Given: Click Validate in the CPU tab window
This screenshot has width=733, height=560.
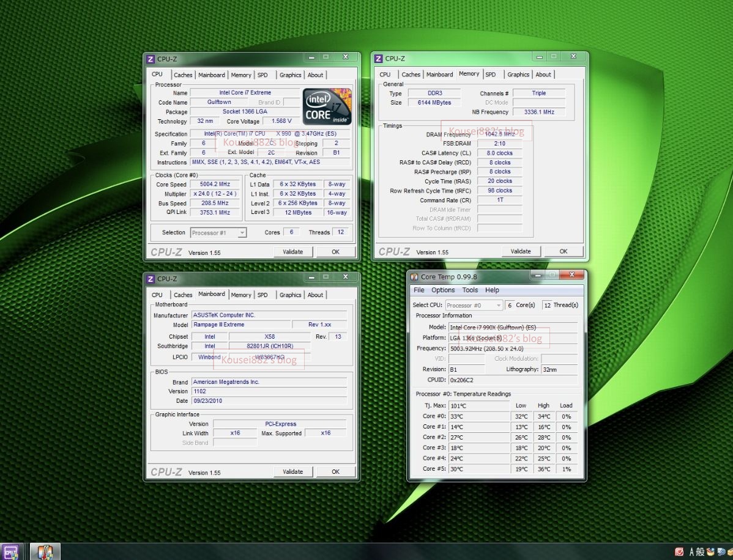Looking at the screenshot, I should (292, 252).
